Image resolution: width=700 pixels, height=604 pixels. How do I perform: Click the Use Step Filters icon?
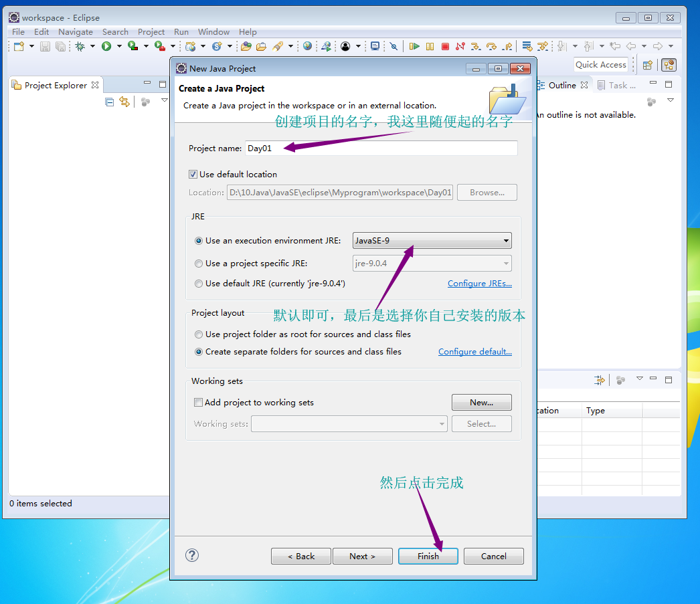pos(543,46)
